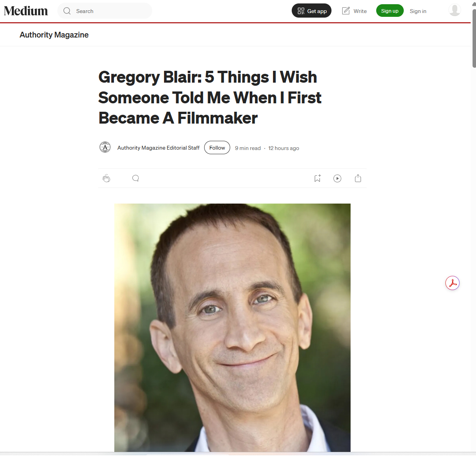Clap for this article
The width and height of the screenshot is (476, 476).
point(106,178)
